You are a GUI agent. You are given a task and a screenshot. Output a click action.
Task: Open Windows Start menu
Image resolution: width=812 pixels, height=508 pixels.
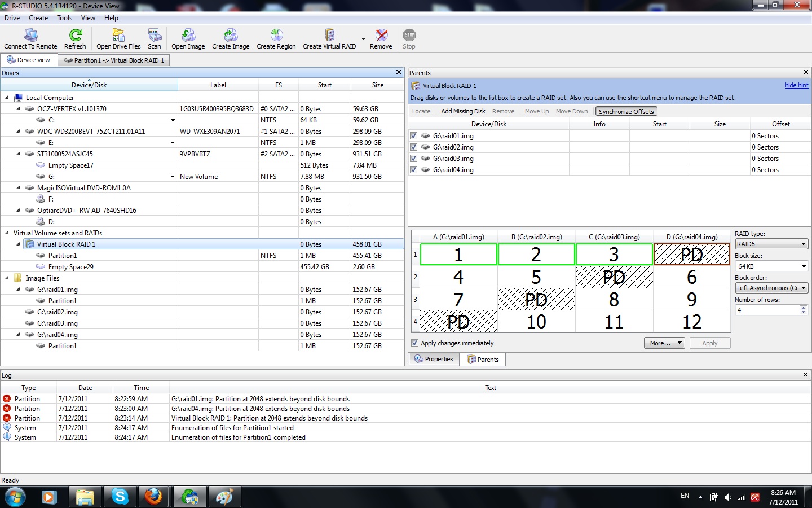pyautogui.click(x=15, y=497)
